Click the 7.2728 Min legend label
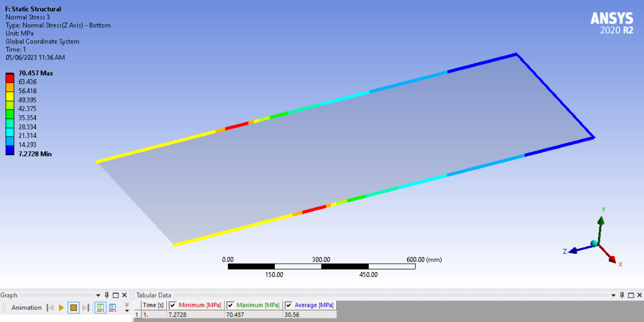Screen dimensions: 644x322 [35, 154]
